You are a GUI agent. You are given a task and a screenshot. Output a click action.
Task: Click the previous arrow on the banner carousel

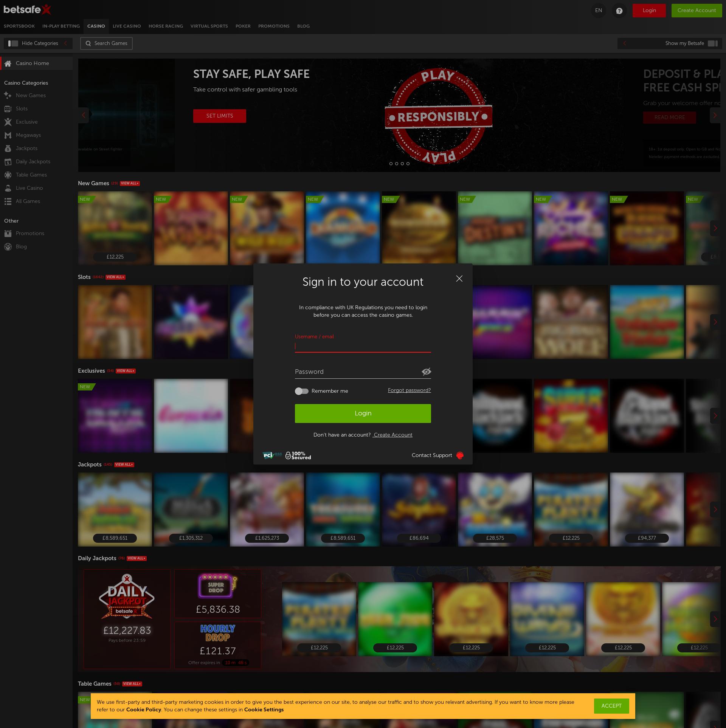point(84,115)
